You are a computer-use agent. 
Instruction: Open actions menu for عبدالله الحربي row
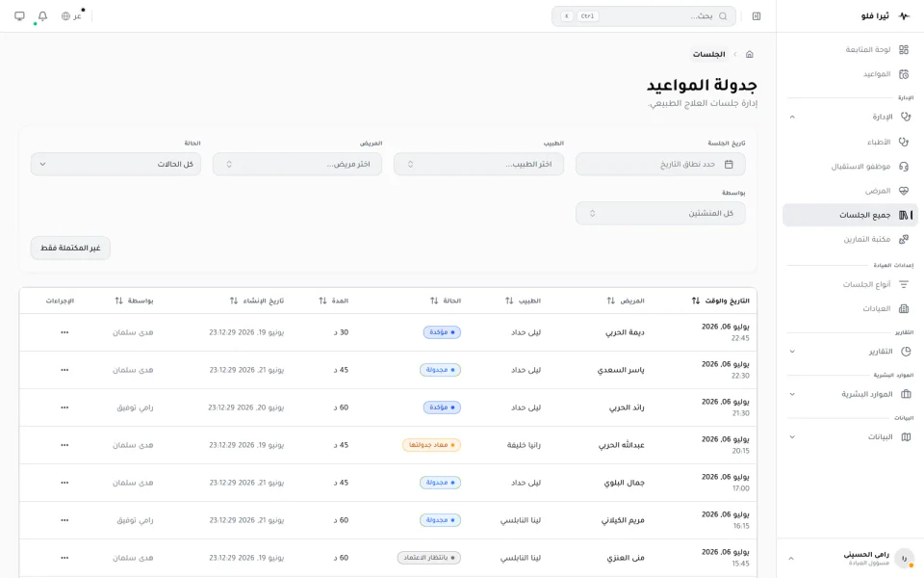coord(64,445)
